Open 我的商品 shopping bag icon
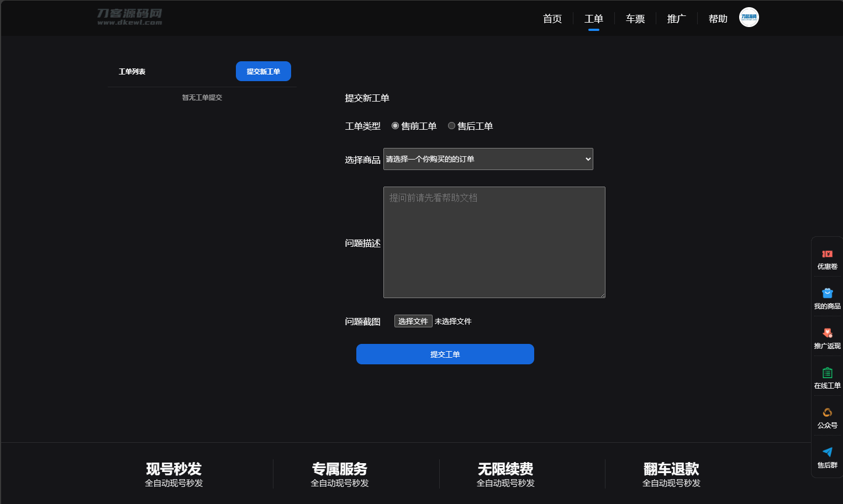The image size is (843, 504). pos(827,294)
